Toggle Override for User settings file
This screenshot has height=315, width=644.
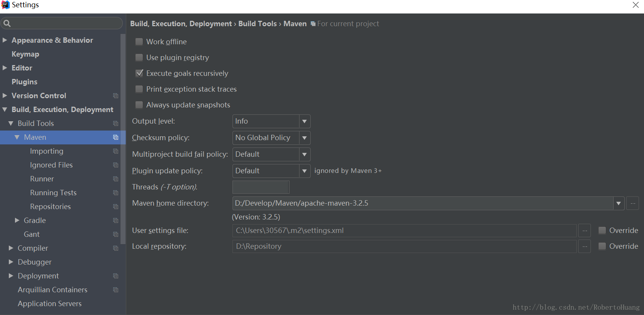click(x=602, y=231)
